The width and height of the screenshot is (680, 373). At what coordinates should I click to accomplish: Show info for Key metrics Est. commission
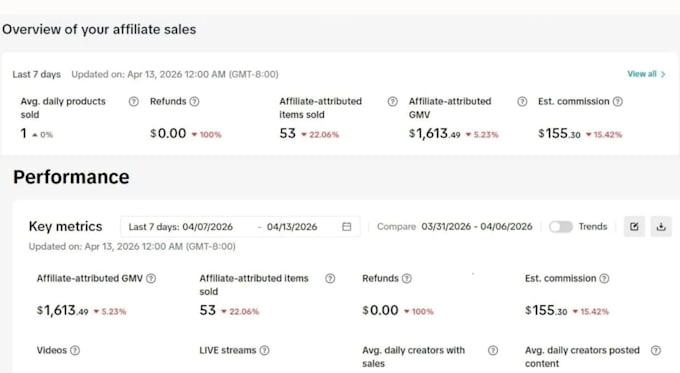tap(604, 278)
